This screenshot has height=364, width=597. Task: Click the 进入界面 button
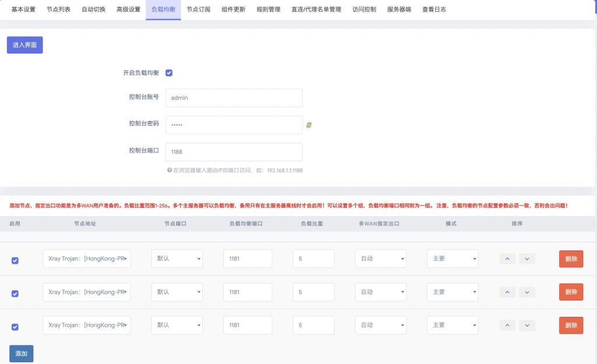click(24, 45)
